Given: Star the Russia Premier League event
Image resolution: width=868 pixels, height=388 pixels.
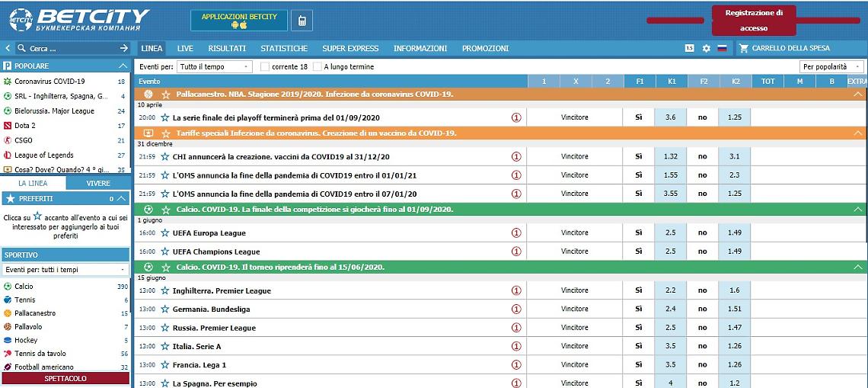Looking at the screenshot, I should coord(164,328).
